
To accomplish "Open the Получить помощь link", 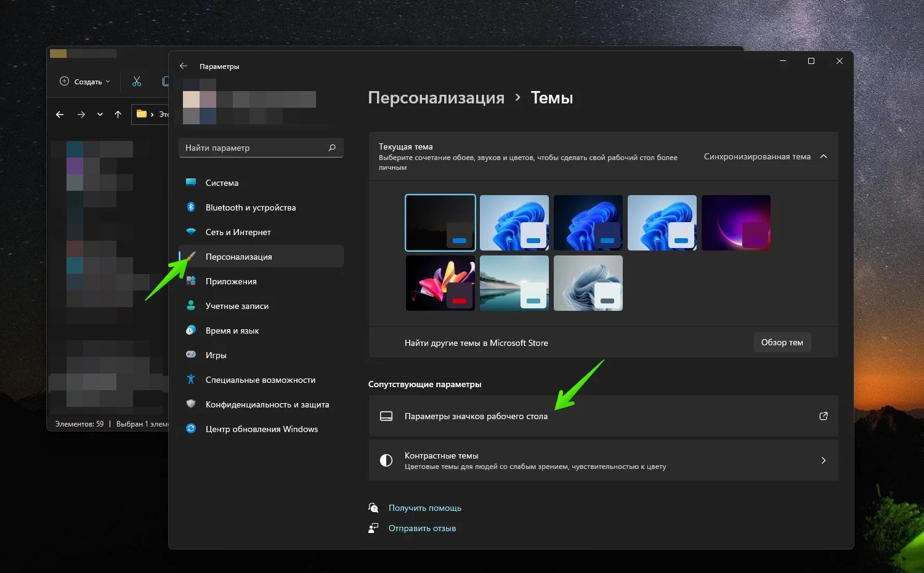I will point(425,508).
